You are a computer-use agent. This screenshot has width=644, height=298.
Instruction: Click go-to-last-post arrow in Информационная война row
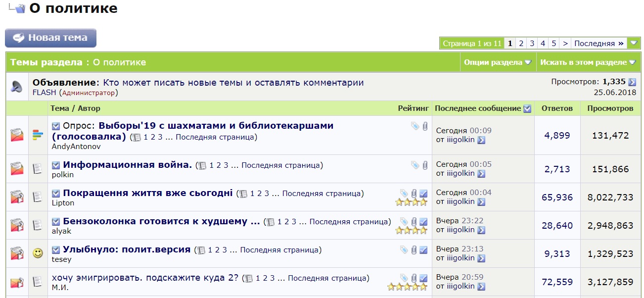click(x=481, y=174)
